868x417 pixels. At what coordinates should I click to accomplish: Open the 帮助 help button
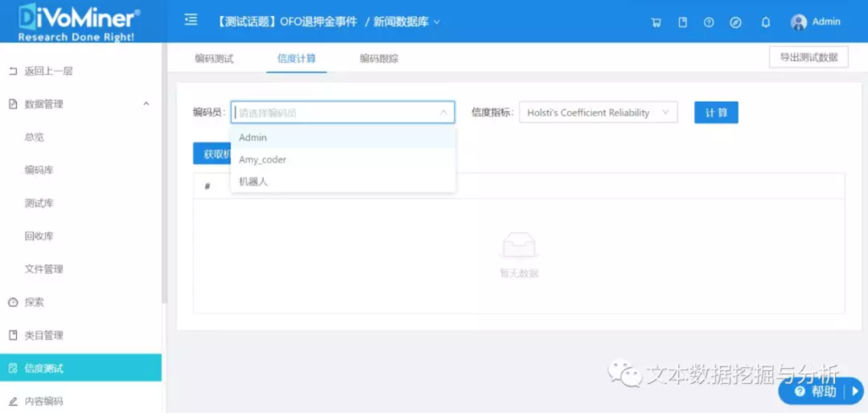click(x=817, y=392)
